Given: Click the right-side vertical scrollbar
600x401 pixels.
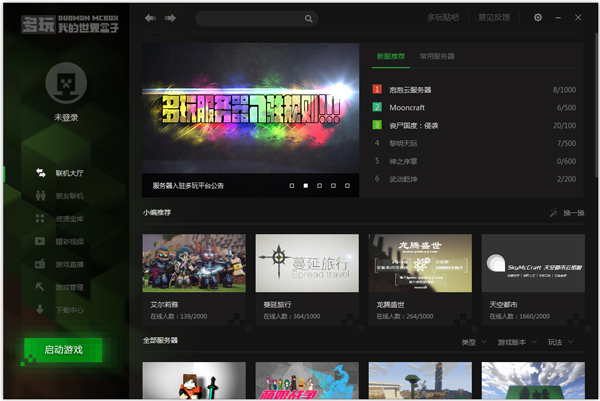Looking at the screenshot, I should click(x=597, y=103).
